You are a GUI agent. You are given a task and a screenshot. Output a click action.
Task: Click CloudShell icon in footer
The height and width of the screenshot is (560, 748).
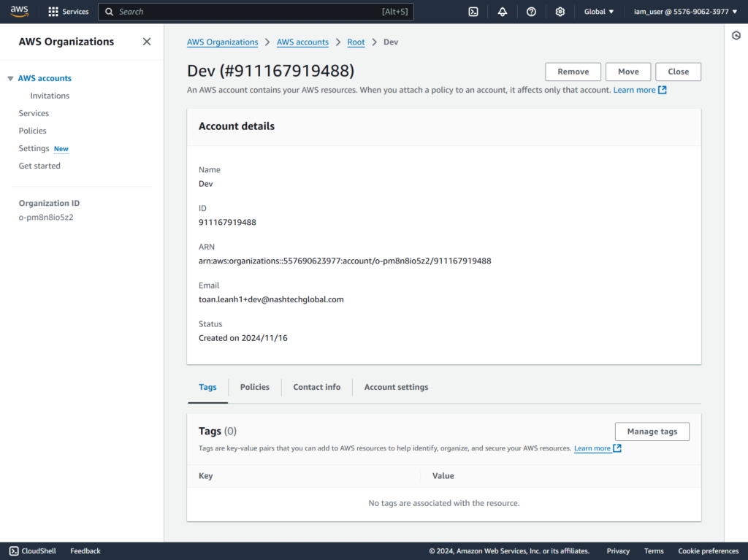(14, 551)
